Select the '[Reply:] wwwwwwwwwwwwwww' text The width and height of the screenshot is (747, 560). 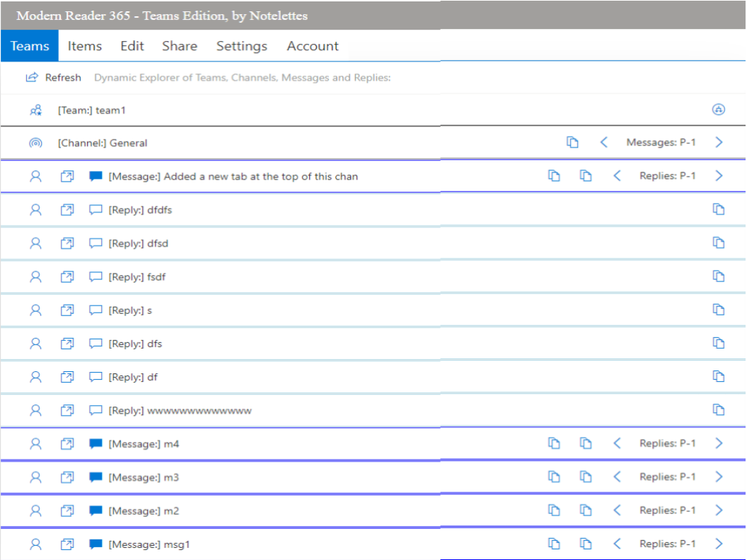(x=180, y=411)
